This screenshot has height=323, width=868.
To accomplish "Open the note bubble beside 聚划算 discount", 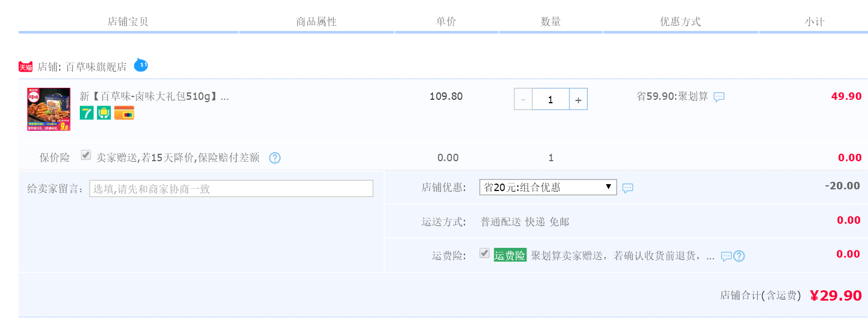I will pos(719,97).
